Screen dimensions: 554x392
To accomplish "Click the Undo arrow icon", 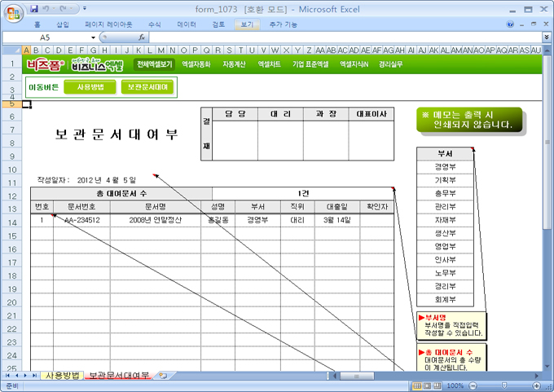I will pos(46,8).
